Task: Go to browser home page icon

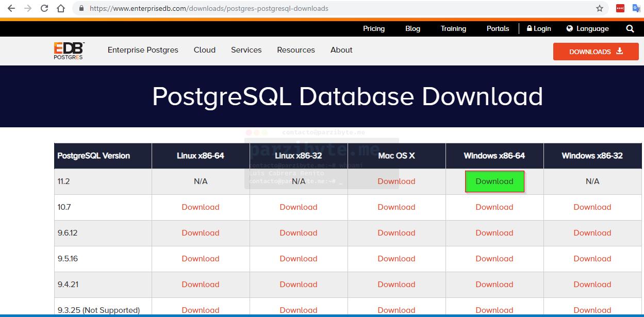Action: (61, 8)
